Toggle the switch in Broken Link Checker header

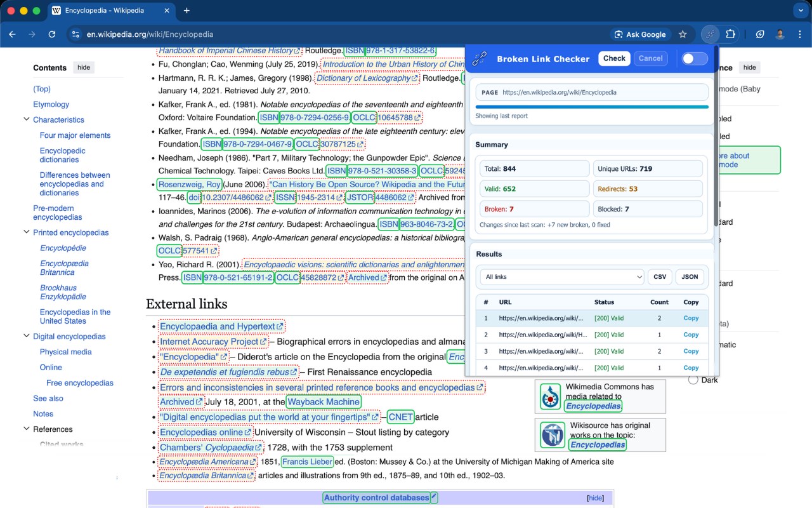click(695, 58)
